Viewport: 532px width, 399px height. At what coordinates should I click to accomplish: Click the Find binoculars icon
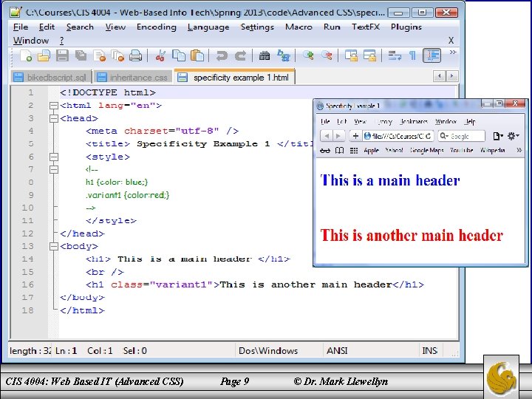265,55
